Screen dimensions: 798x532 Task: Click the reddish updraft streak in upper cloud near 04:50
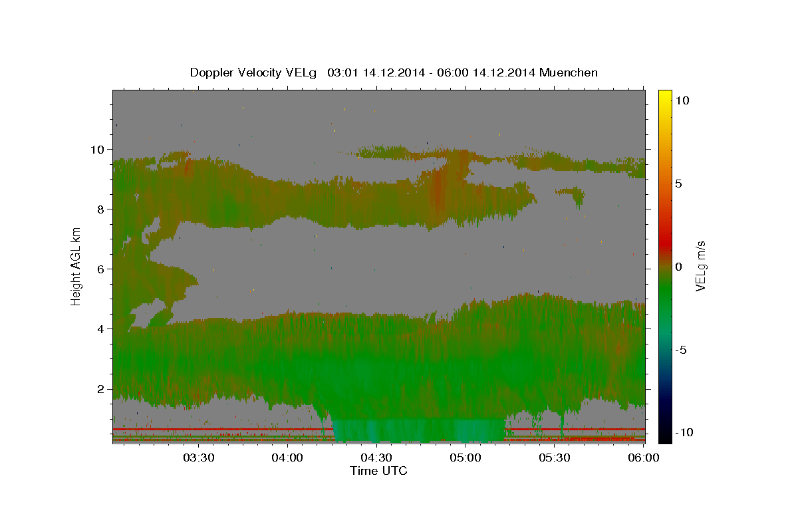(438, 190)
